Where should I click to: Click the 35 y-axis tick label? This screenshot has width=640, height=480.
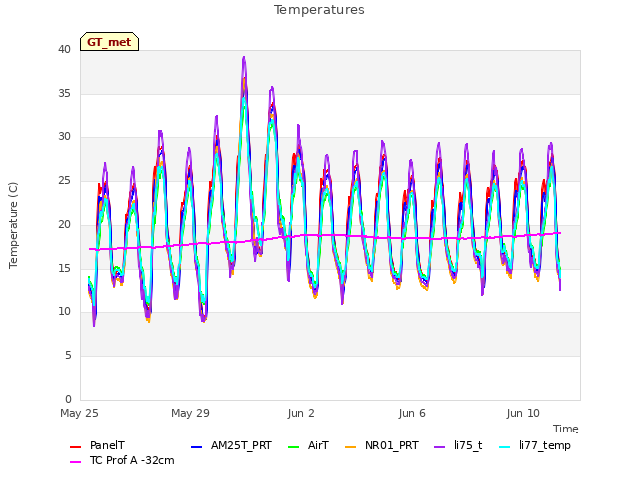(x=64, y=93)
